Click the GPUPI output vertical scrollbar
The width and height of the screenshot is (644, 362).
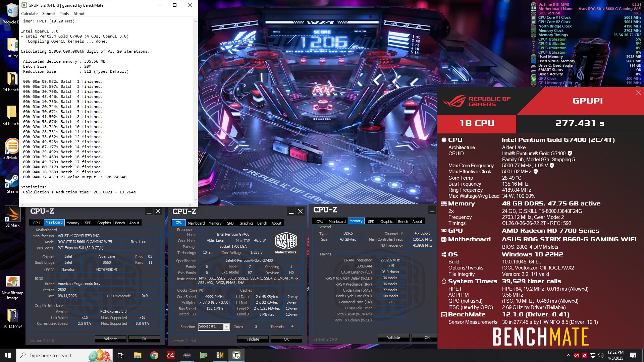point(195,111)
